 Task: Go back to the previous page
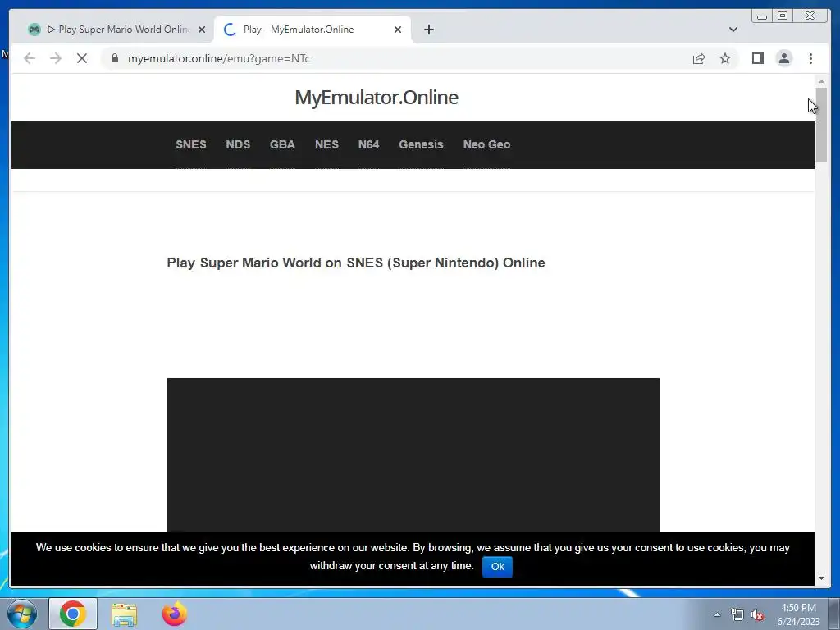coord(30,58)
